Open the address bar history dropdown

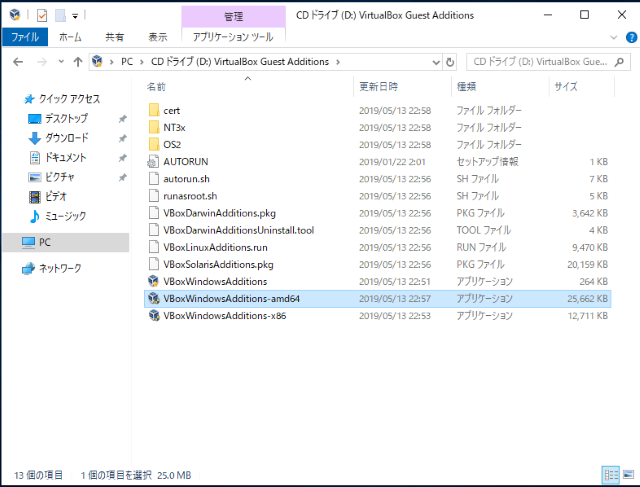click(436, 62)
